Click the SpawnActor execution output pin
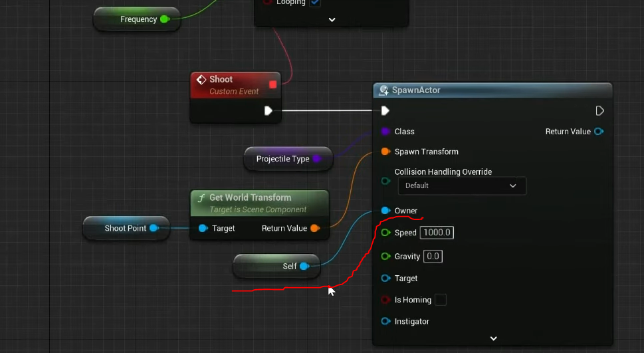The width and height of the screenshot is (644, 353). [x=599, y=111]
